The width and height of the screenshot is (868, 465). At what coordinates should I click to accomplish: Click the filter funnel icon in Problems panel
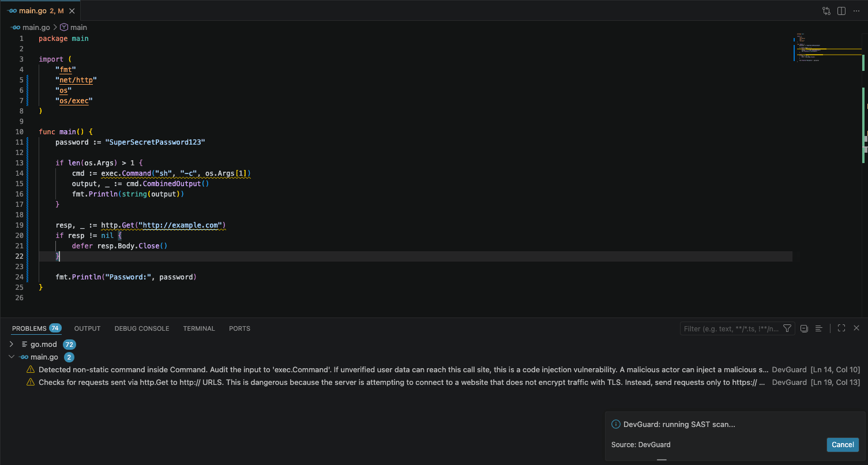(x=787, y=328)
